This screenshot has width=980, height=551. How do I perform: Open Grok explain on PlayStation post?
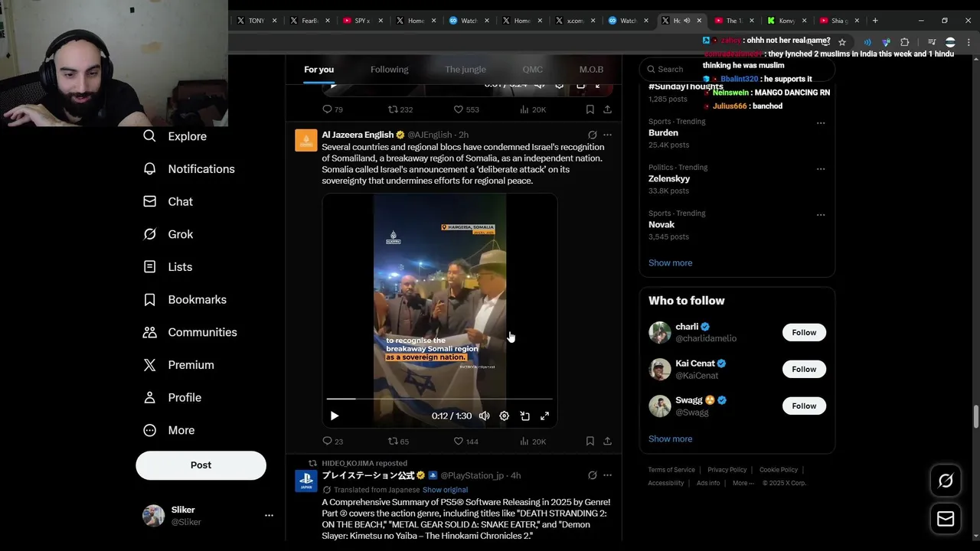[x=592, y=475]
